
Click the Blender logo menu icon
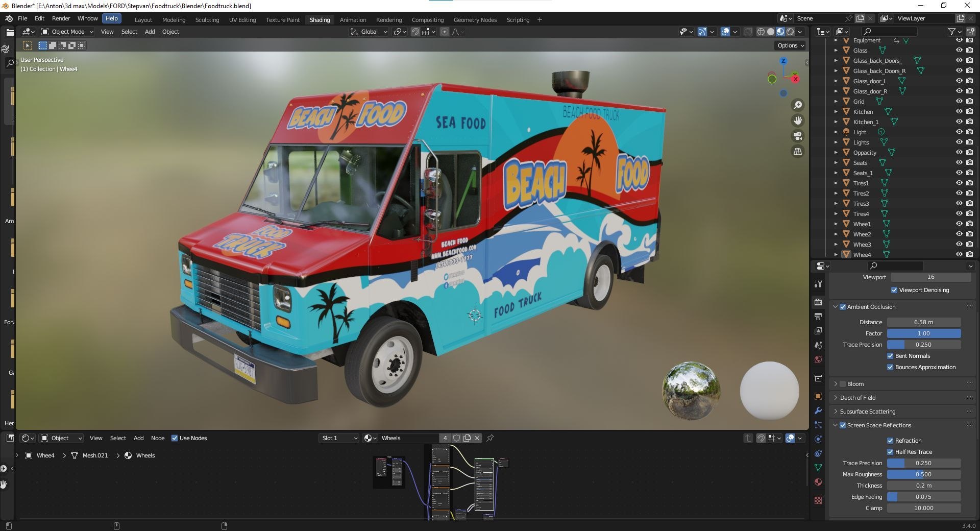pyautogui.click(x=9, y=18)
